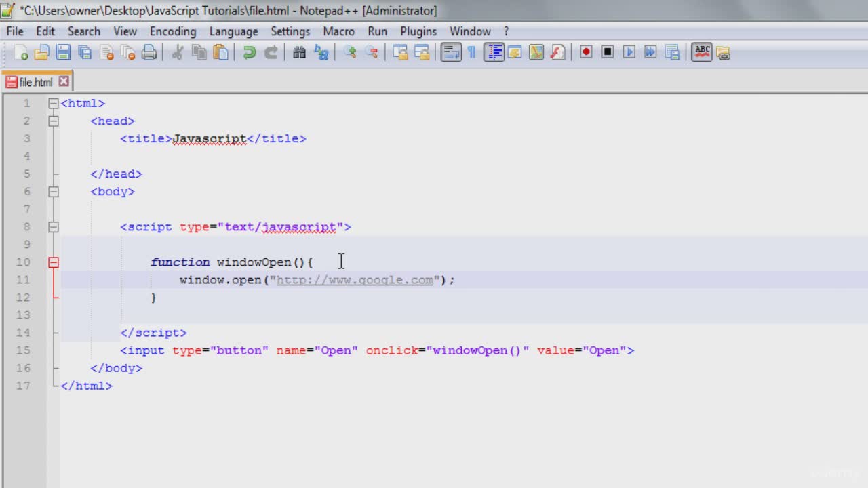868x488 pixels.
Task: Open Find with the binoculars icon
Action: [x=299, y=52]
